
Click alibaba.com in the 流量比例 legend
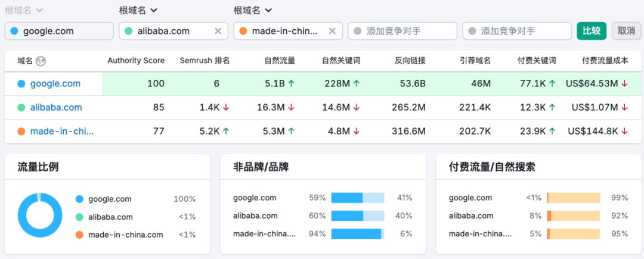point(110,217)
